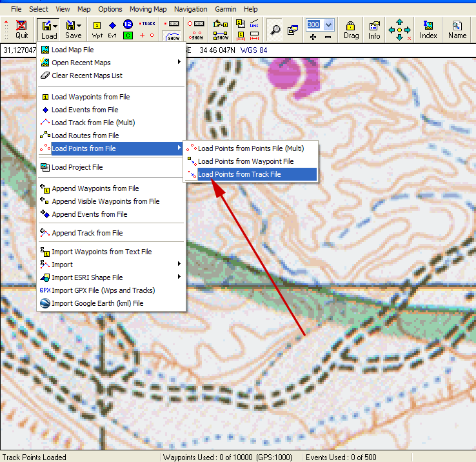The height and width of the screenshot is (462, 476).
Task: Click the waypoint distance measure icon
Action: click(241, 36)
